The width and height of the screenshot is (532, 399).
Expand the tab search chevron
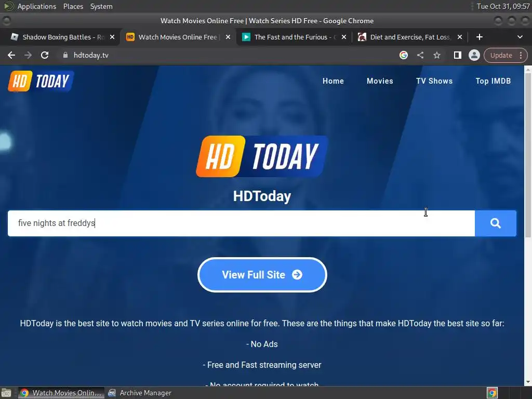[520, 37]
